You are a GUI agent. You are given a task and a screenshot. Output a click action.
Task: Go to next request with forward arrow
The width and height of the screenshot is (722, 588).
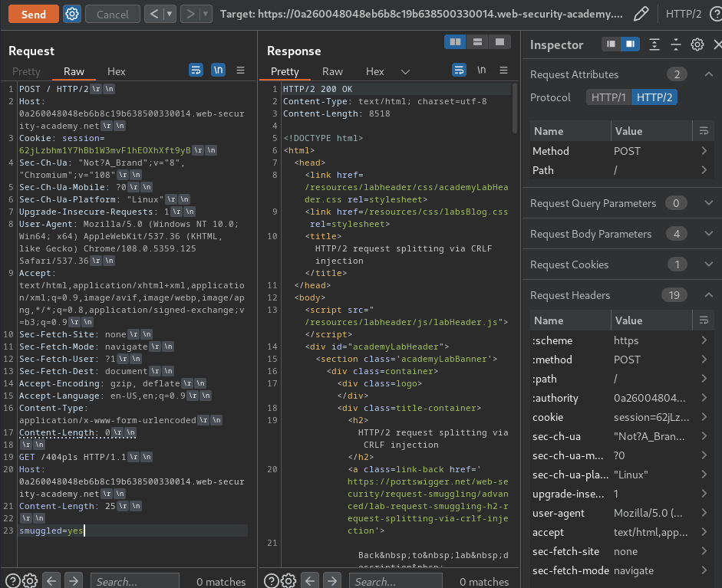pyautogui.click(x=190, y=15)
